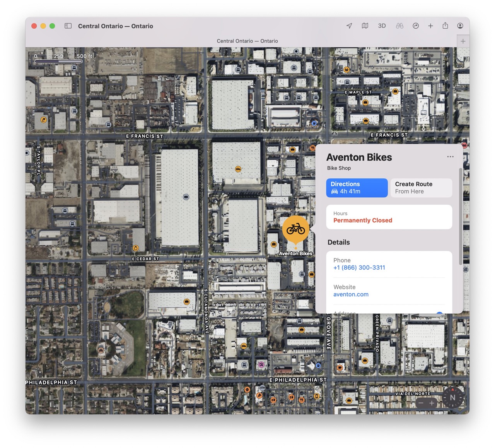Select the Aventon Bikes bicycle pin
This screenshot has height=448, width=495.
[296, 229]
